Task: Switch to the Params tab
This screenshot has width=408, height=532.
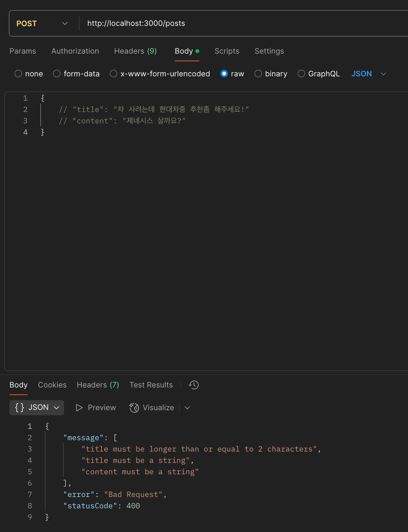Action: point(23,51)
